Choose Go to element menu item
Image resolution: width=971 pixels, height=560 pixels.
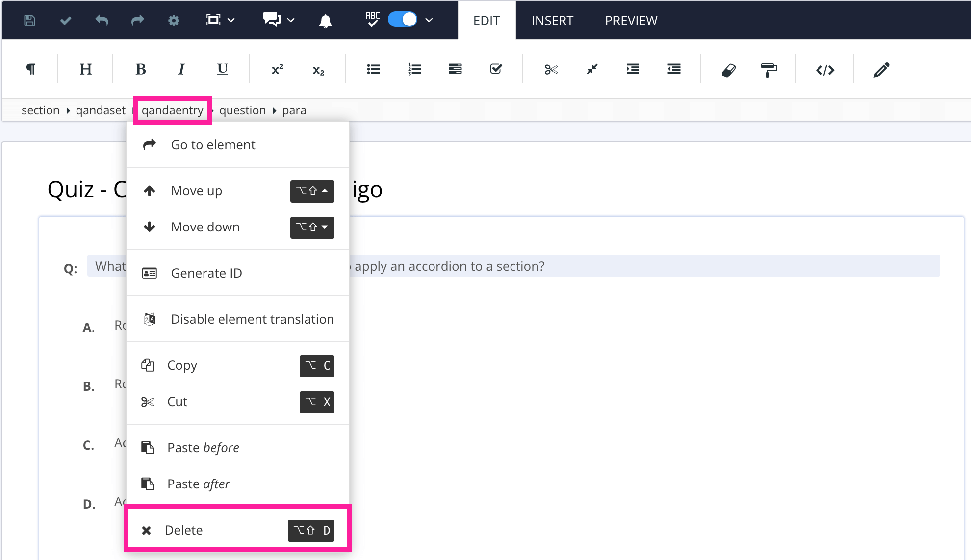pos(238,145)
